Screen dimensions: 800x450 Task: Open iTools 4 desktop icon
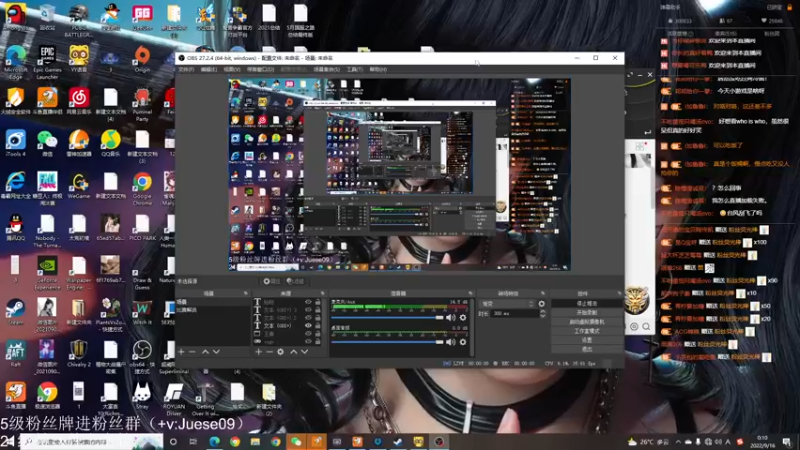pyautogui.click(x=15, y=143)
